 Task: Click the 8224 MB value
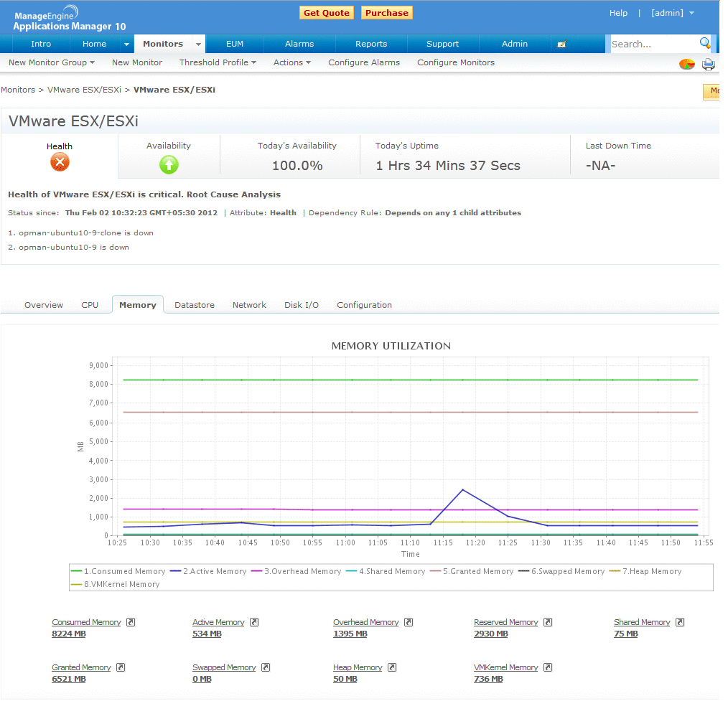[x=69, y=634]
